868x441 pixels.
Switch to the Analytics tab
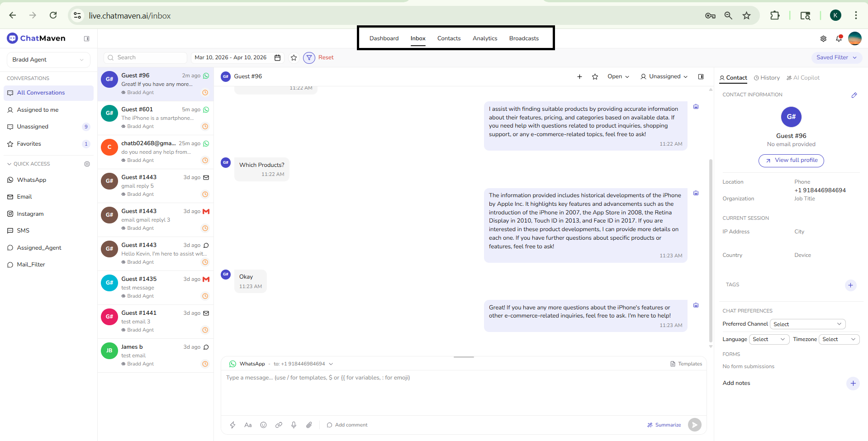[484, 38]
